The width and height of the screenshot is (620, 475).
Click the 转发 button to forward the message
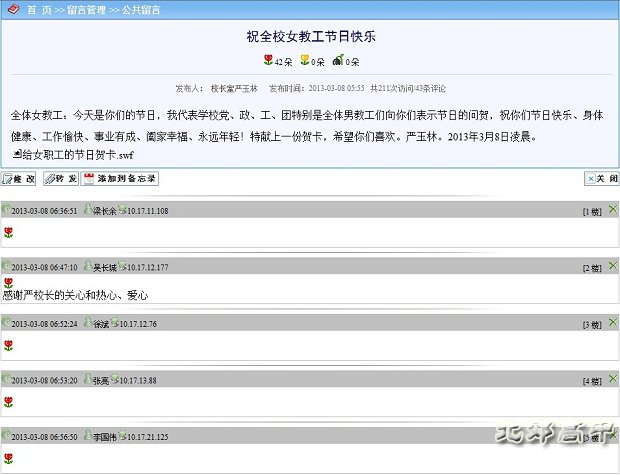61,179
